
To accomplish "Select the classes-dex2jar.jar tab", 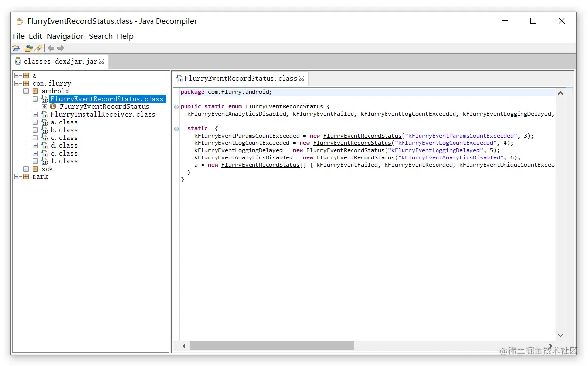I will tap(60, 62).
